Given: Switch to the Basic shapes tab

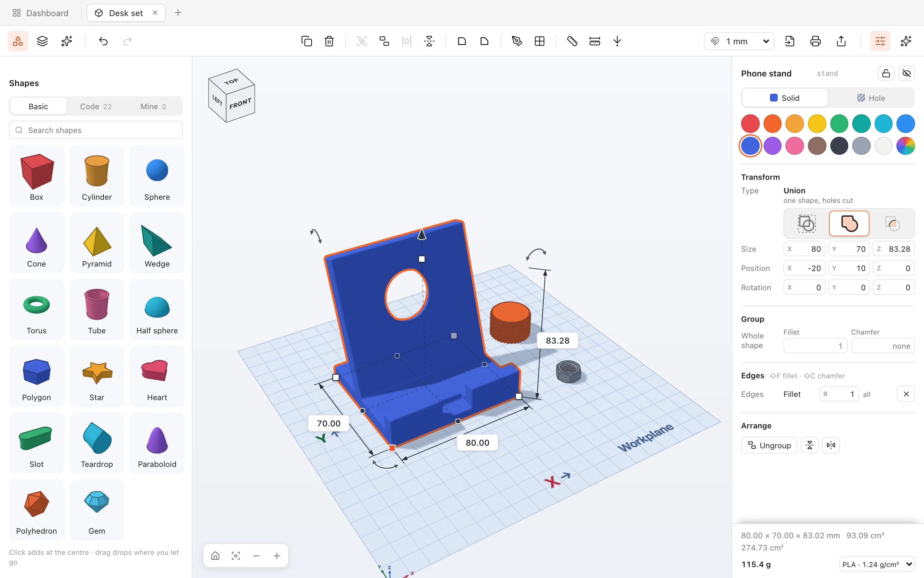Looking at the screenshot, I should pos(38,106).
